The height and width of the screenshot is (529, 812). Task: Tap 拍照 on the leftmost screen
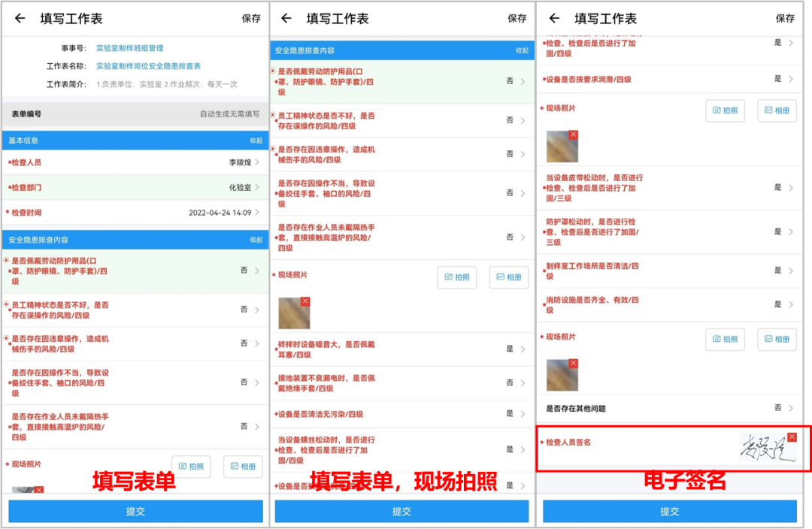coord(191,467)
